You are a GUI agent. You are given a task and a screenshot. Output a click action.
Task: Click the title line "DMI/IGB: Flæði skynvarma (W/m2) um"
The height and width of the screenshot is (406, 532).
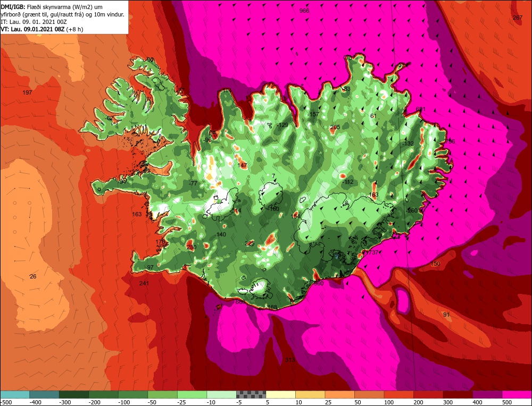(x=51, y=7)
